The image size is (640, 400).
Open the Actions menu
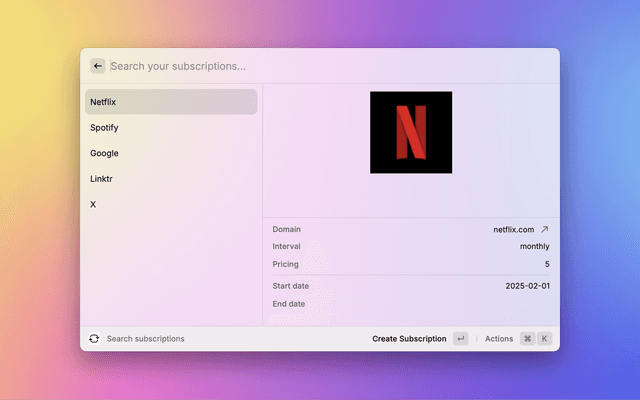pos(498,339)
